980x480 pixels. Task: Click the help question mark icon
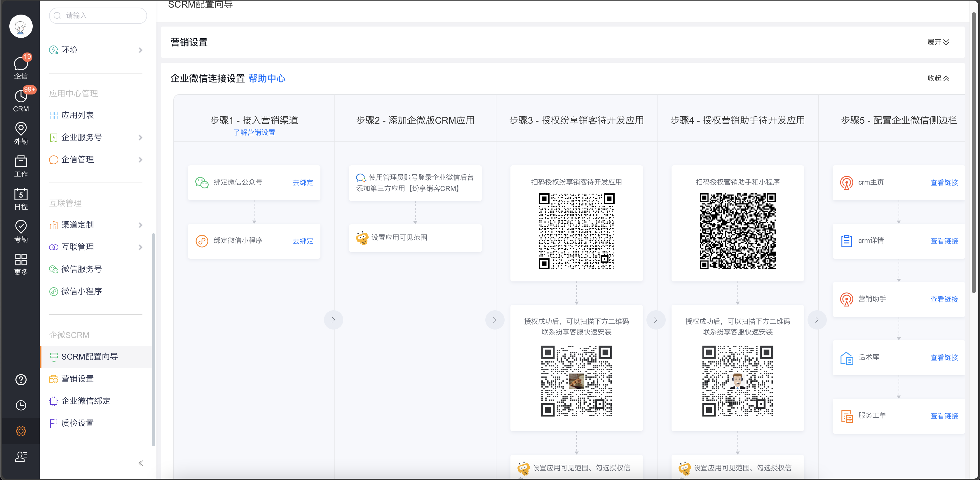tap(20, 379)
